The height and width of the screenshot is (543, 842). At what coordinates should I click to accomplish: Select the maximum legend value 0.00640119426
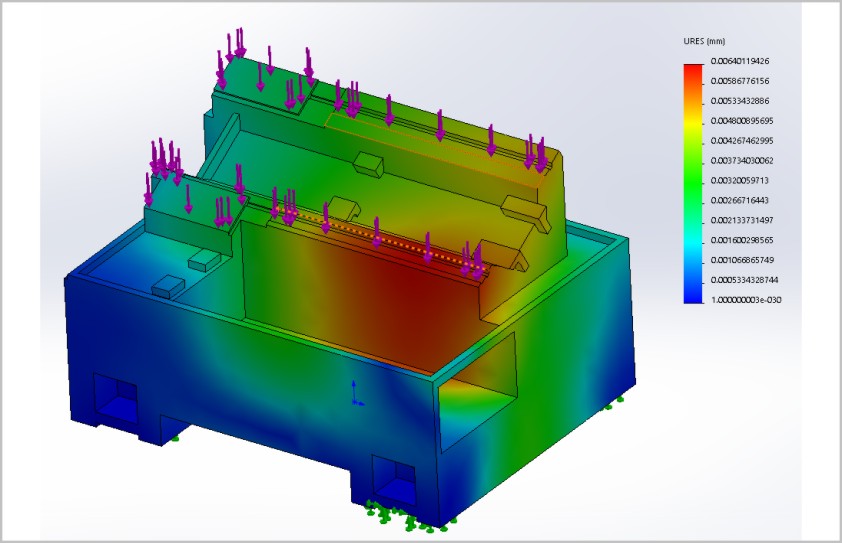(740, 61)
